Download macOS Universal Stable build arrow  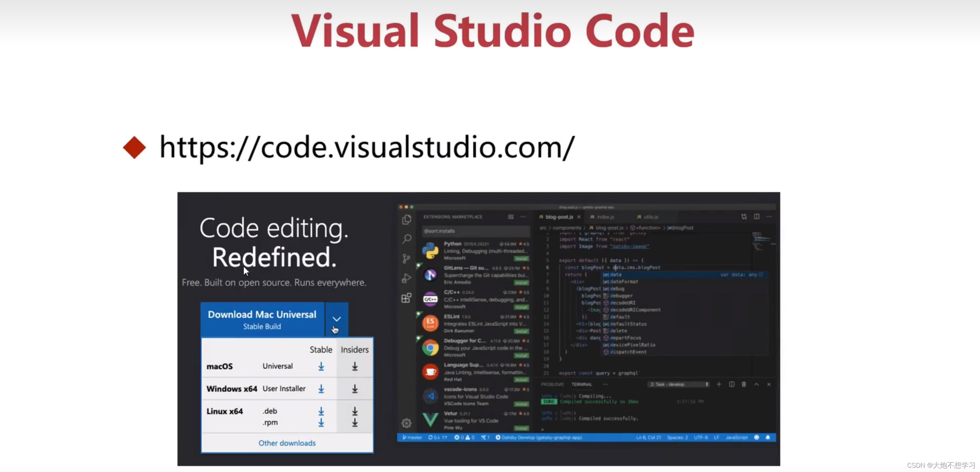pyautogui.click(x=321, y=366)
